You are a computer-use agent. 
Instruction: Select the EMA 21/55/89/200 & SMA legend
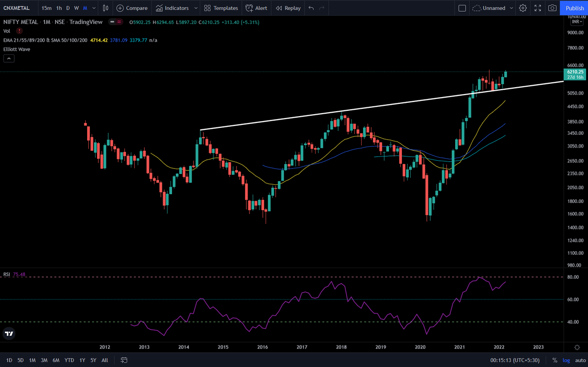pyautogui.click(x=45, y=40)
